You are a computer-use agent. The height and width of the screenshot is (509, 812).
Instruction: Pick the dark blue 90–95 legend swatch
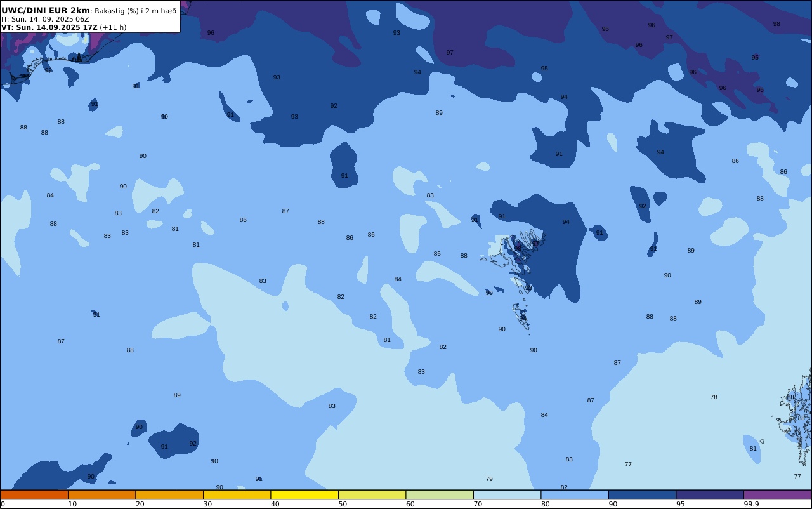pyautogui.click(x=642, y=494)
